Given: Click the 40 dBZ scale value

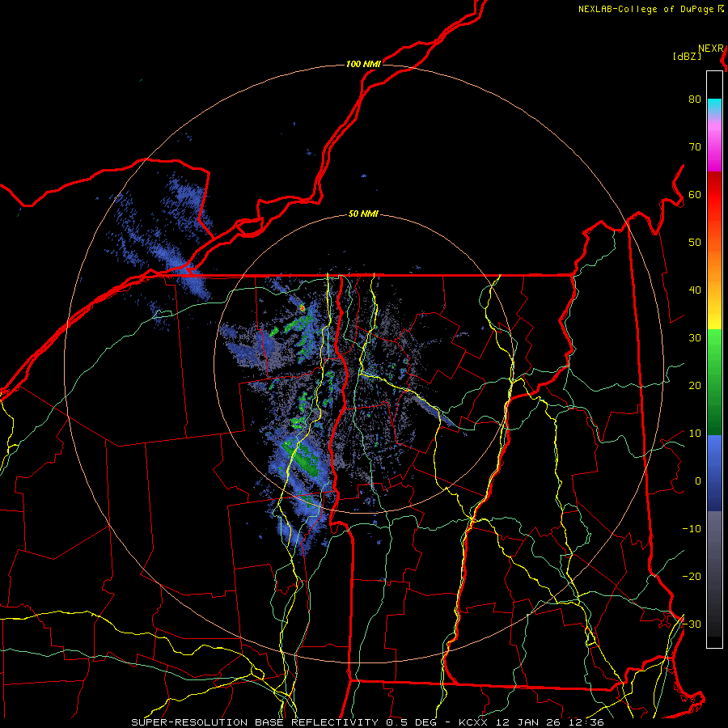Looking at the screenshot, I should coord(695,290).
